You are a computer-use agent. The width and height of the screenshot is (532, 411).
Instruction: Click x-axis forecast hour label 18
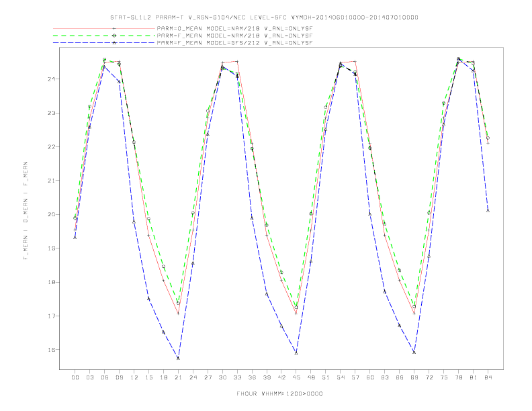tap(163, 377)
